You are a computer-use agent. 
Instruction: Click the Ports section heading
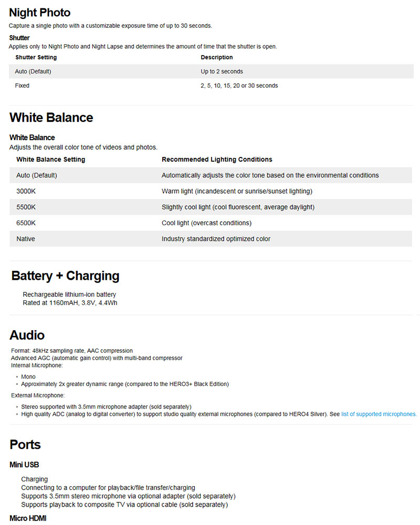(25, 445)
